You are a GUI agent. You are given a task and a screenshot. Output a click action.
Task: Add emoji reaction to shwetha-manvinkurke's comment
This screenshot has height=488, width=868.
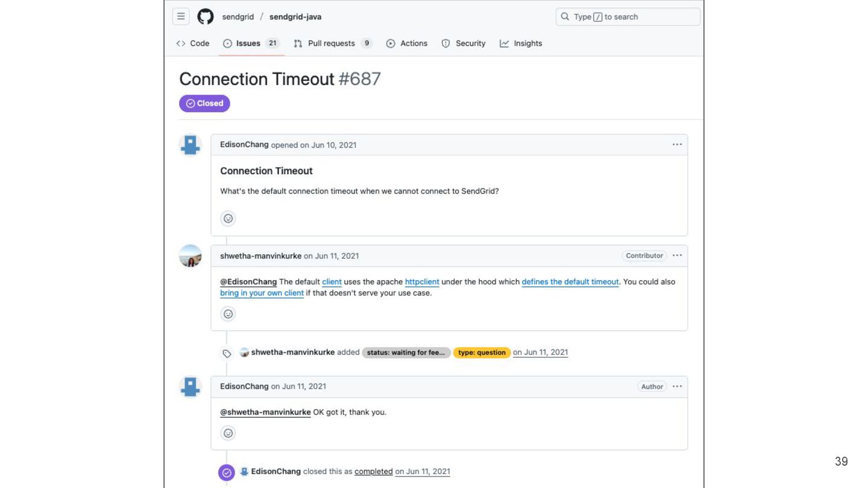pos(228,314)
